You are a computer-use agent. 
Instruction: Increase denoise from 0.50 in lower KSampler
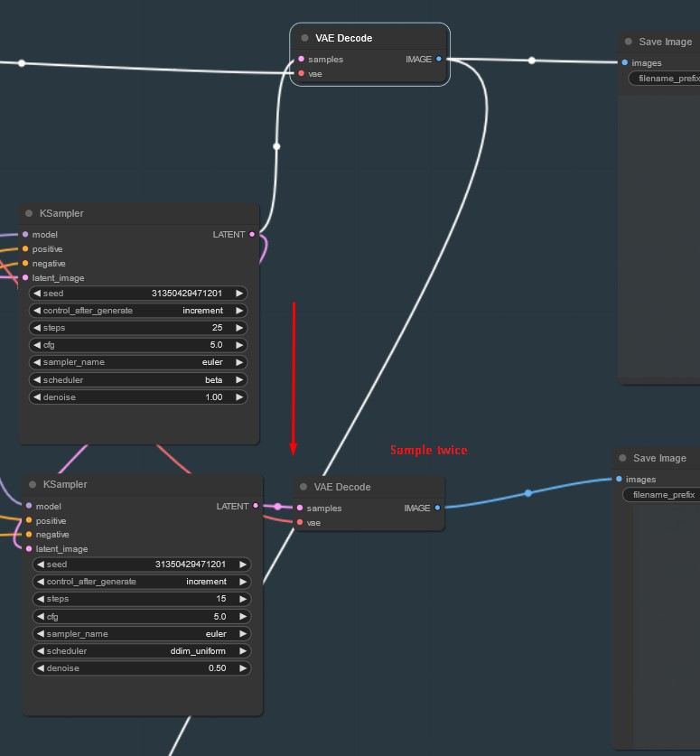pyautogui.click(x=242, y=668)
